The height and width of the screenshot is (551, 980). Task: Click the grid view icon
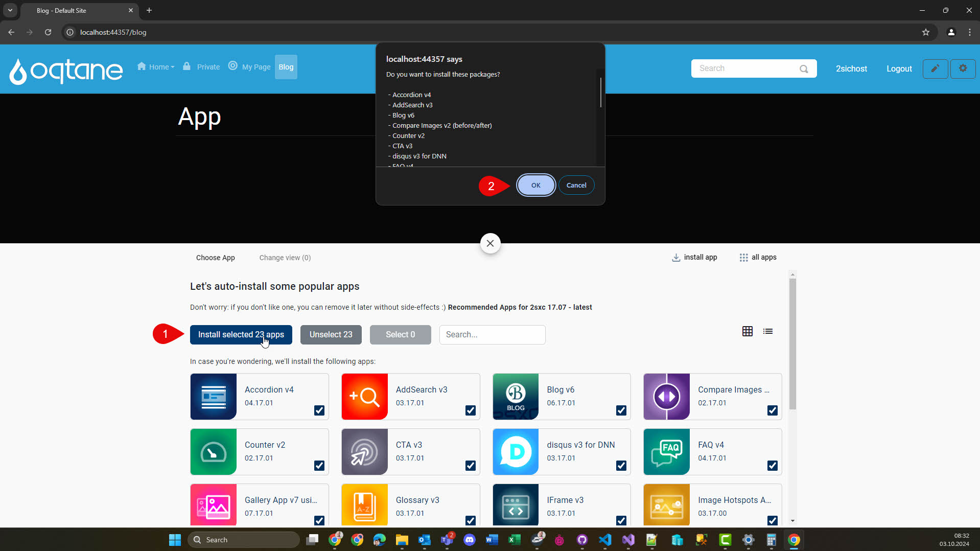[x=747, y=331]
